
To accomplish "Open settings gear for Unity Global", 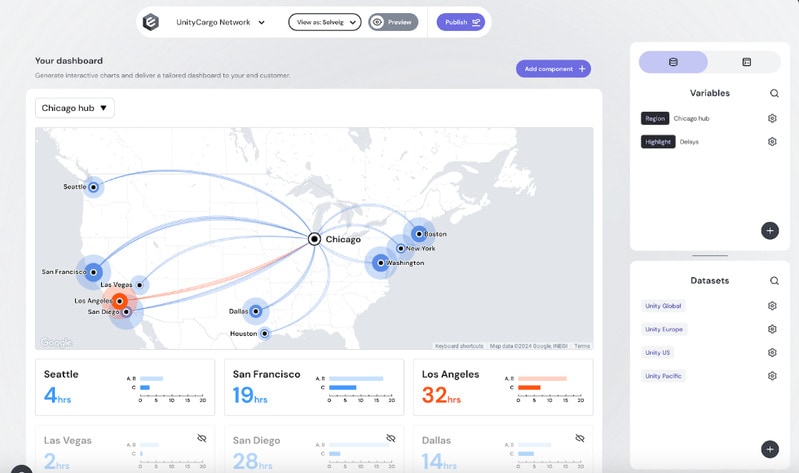I will [772, 306].
